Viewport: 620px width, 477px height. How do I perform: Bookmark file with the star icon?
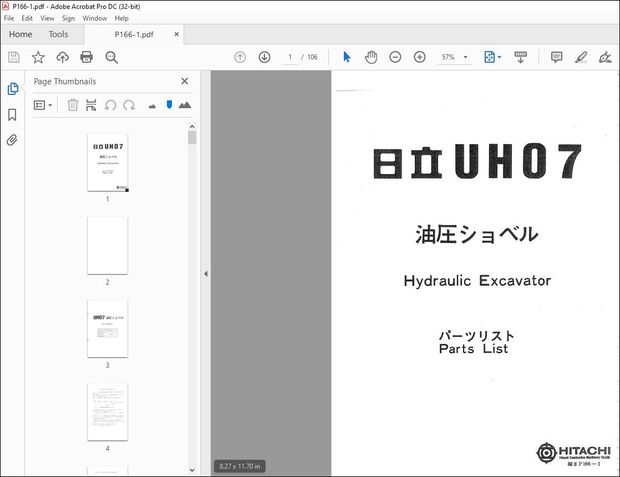click(x=38, y=57)
